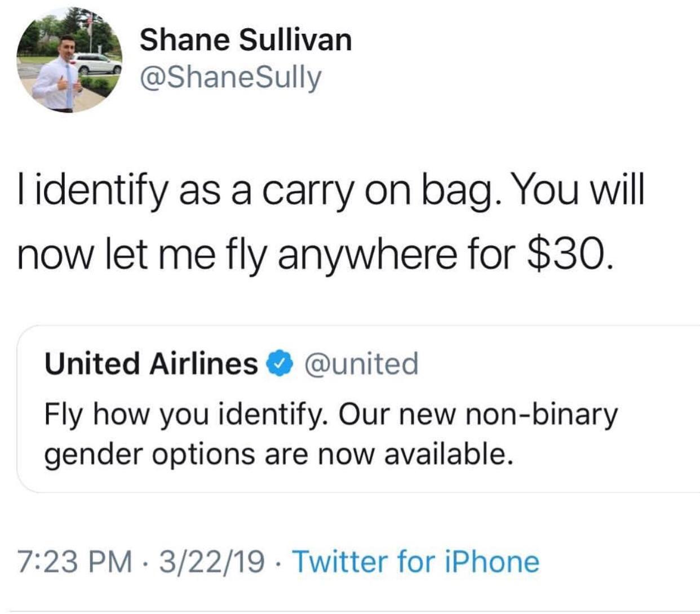The height and width of the screenshot is (614, 700).
Task: Click the blue verified badge icon
Action: 280,363
